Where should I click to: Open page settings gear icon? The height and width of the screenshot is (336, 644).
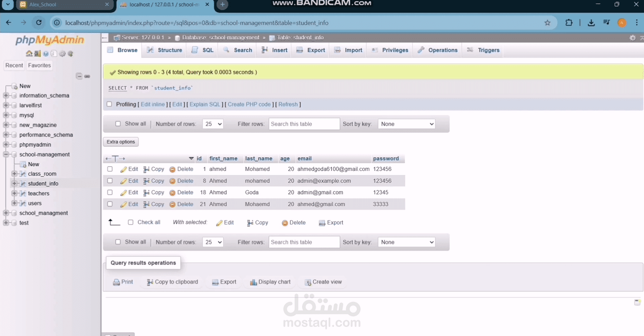point(632,38)
